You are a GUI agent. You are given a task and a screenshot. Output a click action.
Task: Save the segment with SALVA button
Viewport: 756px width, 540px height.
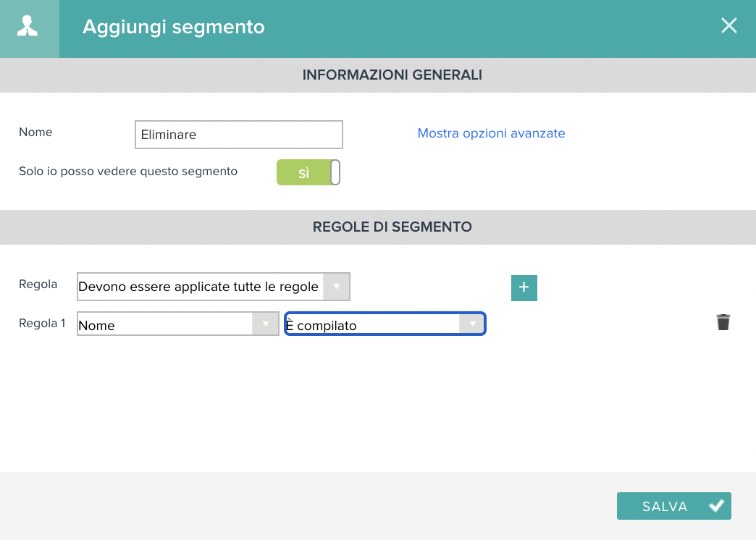[674, 506]
